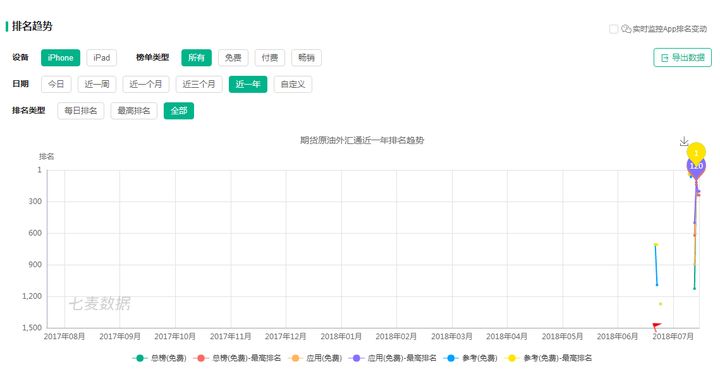This screenshot has height=379, width=720.
Task: Select iPad device filter
Action: click(x=101, y=57)
